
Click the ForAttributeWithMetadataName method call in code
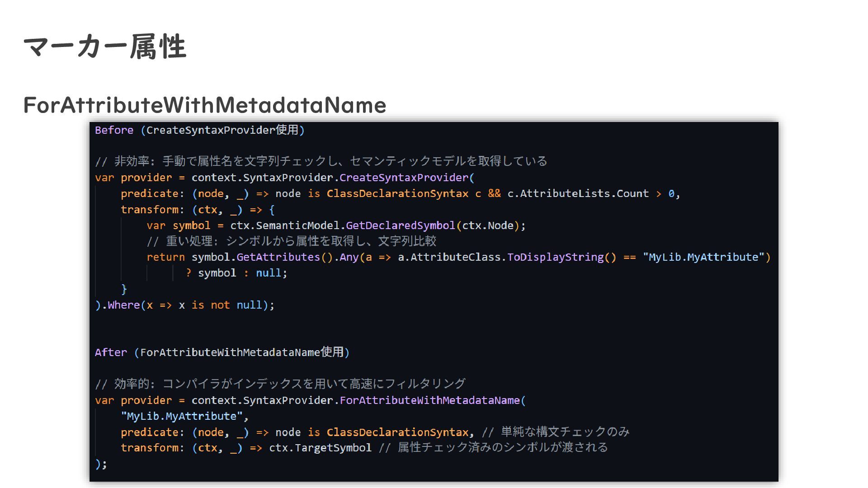tap(429, 400)
